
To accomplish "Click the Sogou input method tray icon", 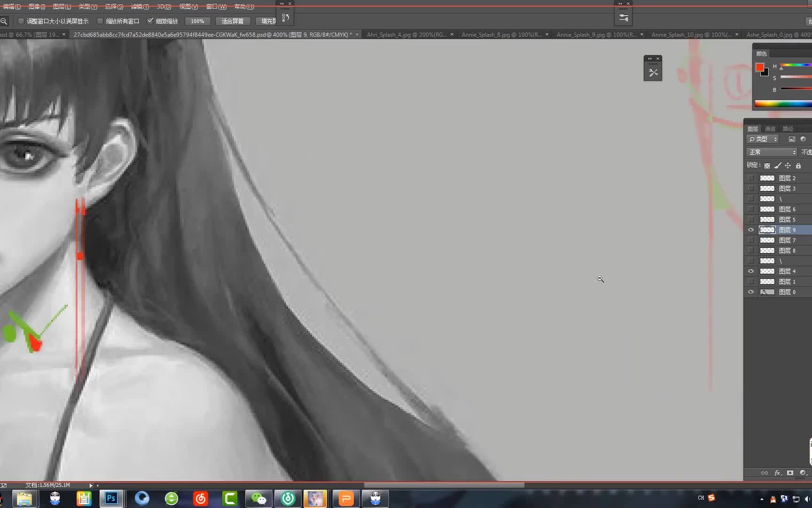I will [x=711, y=498].
